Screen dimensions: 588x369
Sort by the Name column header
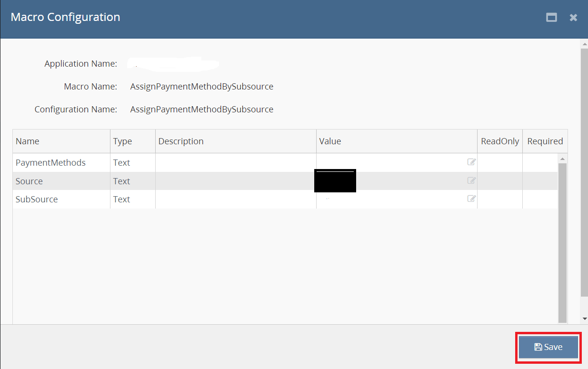28,141
